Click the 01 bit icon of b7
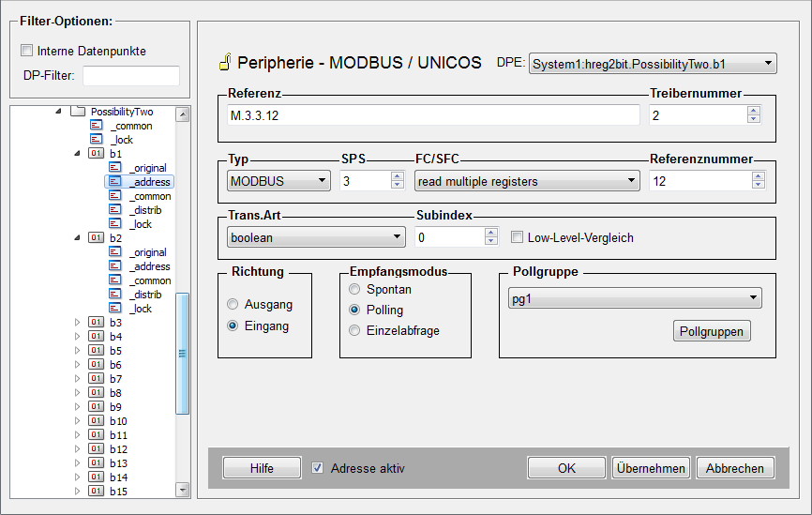 [x=96, y=379]
